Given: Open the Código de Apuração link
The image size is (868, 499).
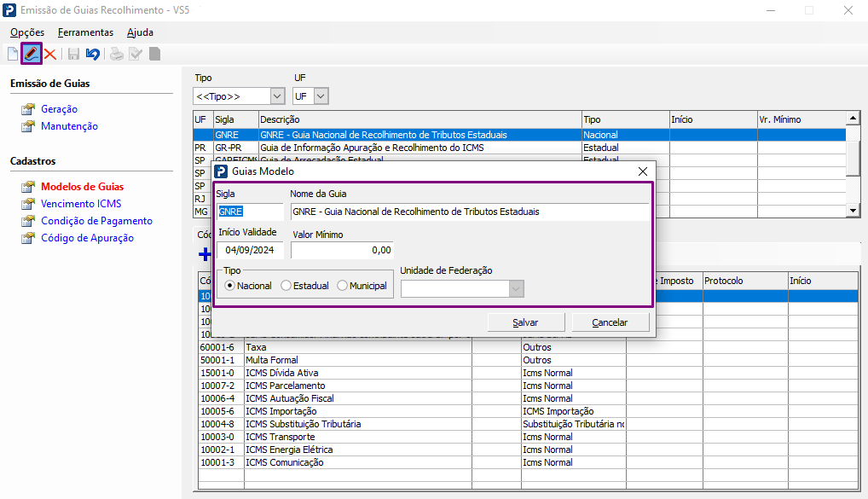Looking at the screenshot, I should [88, 238].
